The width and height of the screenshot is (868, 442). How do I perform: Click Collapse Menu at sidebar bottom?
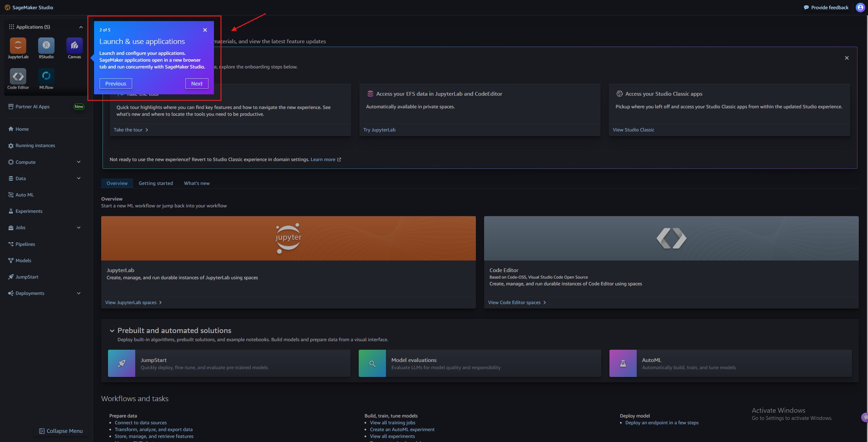[x=61, y=431]
